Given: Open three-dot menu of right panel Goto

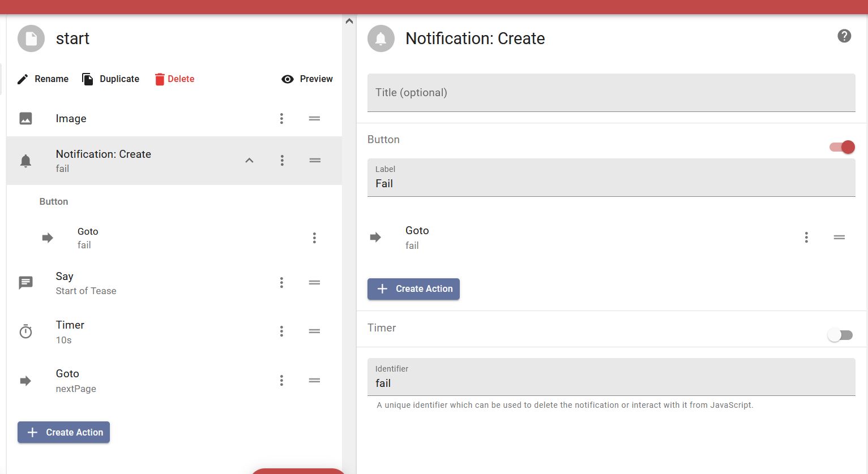Looking at the screenshot, I should pyautogui.click(x=806, y=238).
